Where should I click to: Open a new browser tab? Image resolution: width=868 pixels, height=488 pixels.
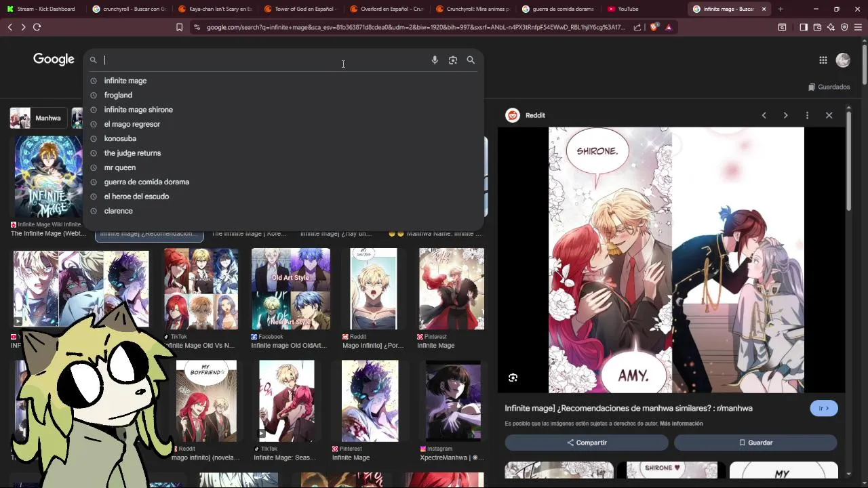pyautogui.click(x=781, y=9)
